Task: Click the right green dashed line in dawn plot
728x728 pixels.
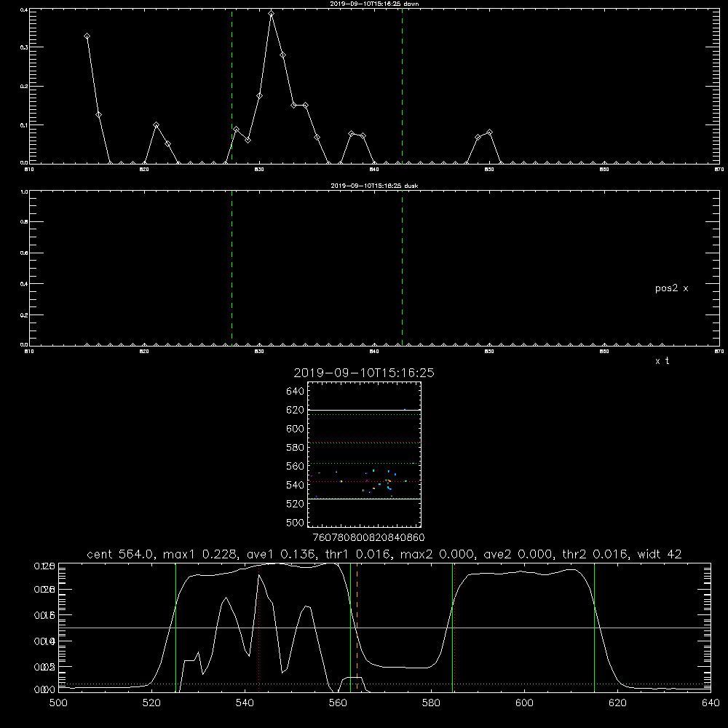Action: [x=402, y=86]
